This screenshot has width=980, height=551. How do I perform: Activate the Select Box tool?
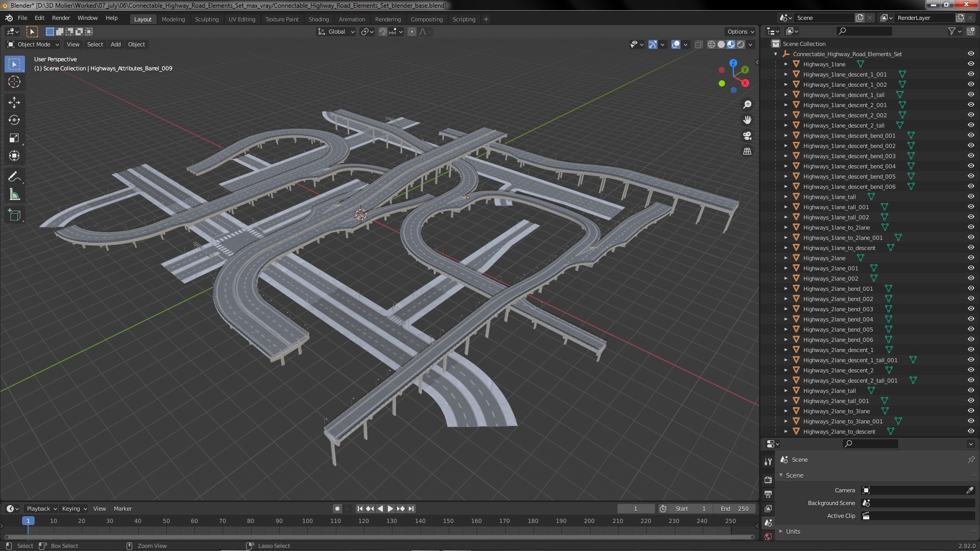[x=14, y=64]
